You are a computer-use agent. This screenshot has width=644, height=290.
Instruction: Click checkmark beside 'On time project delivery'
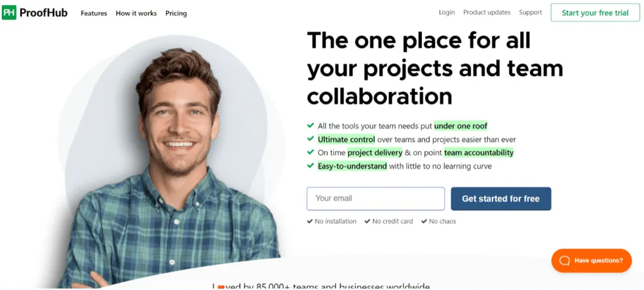coord(311,152)
